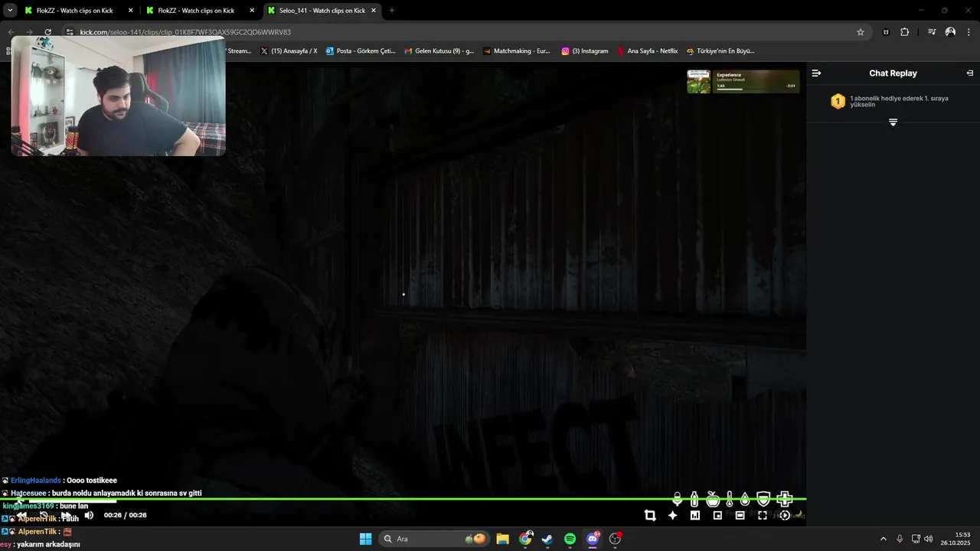This screenshot has height=551, width=980.
Task: Open the stats bars icon in player
Action: click(695, 515)
